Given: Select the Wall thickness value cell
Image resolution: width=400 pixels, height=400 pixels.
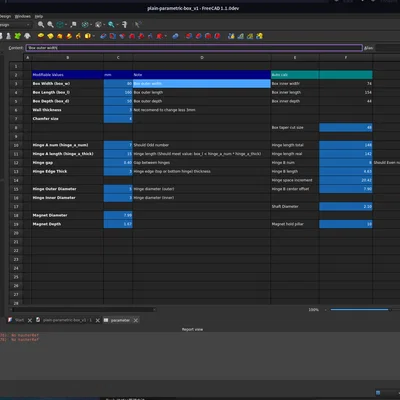Looking at the screenshot, I should 118,110.
